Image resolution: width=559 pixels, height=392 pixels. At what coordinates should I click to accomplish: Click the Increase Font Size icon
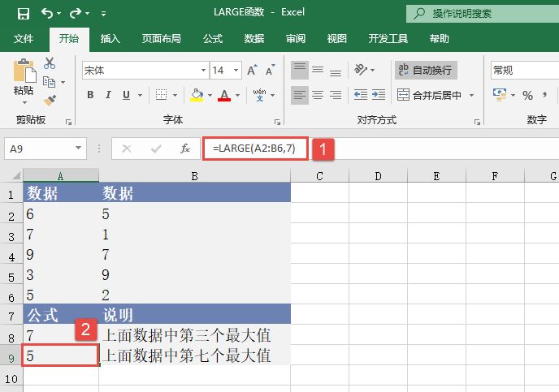[253, 71]
